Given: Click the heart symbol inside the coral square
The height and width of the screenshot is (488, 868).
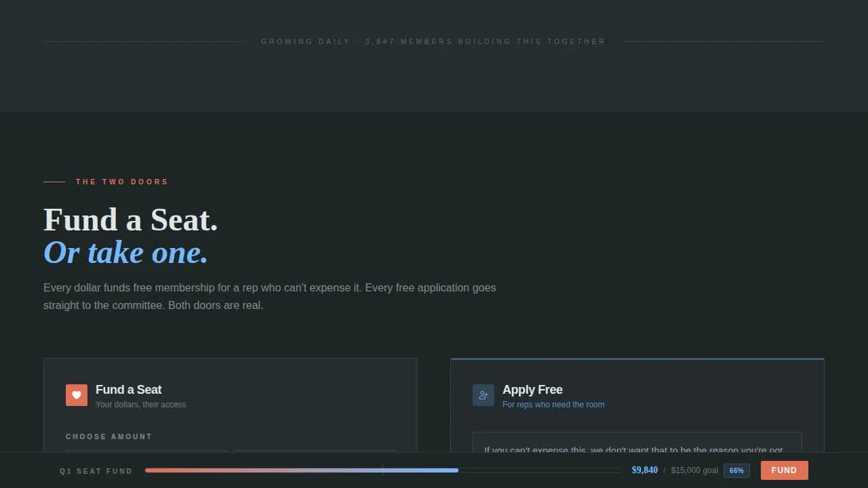Looking at the screenshot, I should tap(77, 395).
